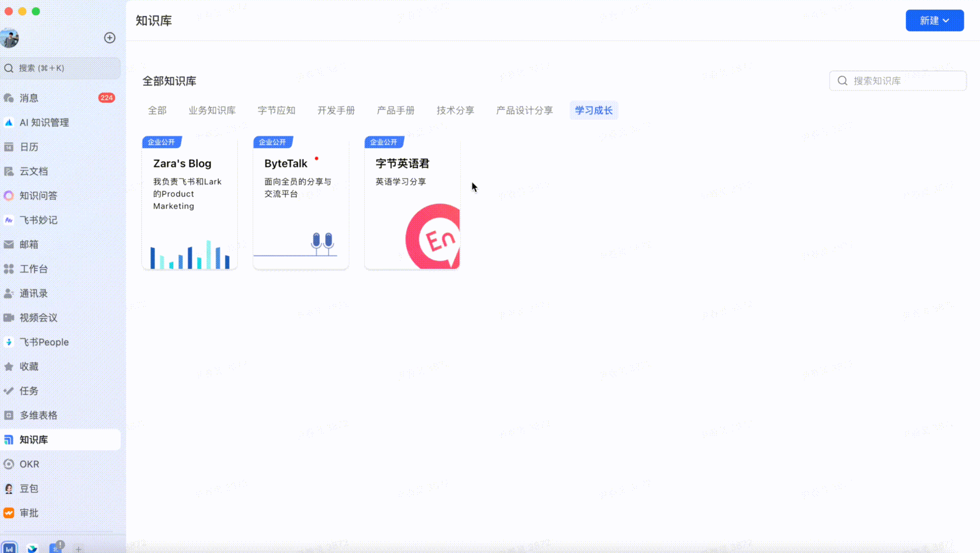This screenshot has width=980, height=553.
Task: Select 知识库 in the sidebar
Action: pyautogui.click(x=60, y=440)
